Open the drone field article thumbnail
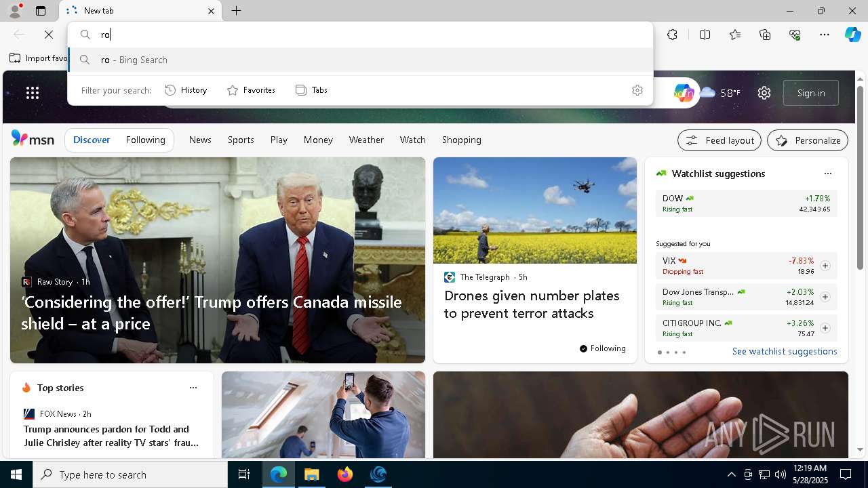The height and width of the screenshot is (488, 868). [535, 210]
